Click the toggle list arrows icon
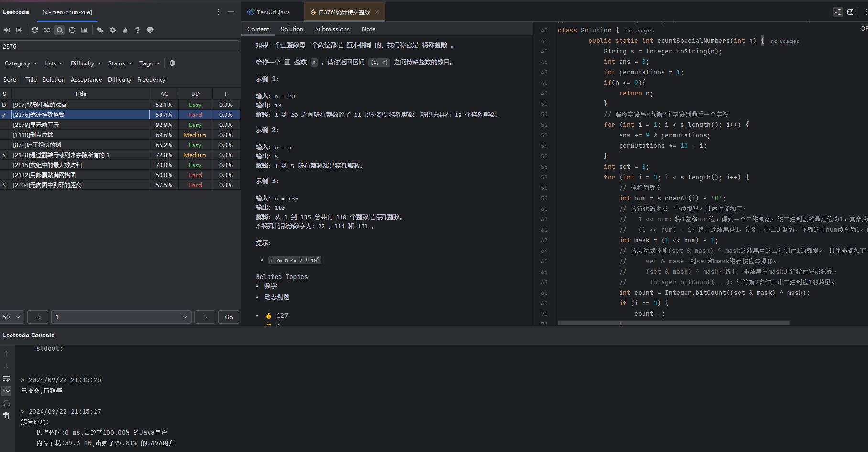This screenshot has width=868, height=452. 100,30
